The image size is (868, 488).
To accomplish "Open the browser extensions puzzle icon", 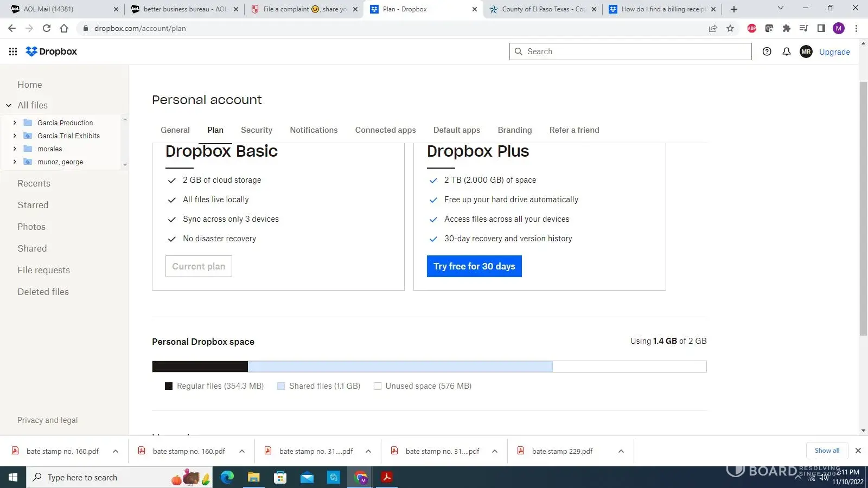I will click(x=786, y=28).
